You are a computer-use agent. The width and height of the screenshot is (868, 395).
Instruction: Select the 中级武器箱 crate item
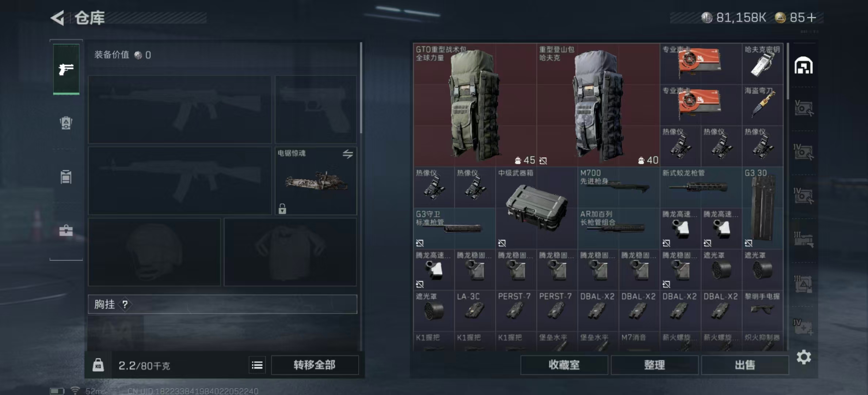(536, 208)
